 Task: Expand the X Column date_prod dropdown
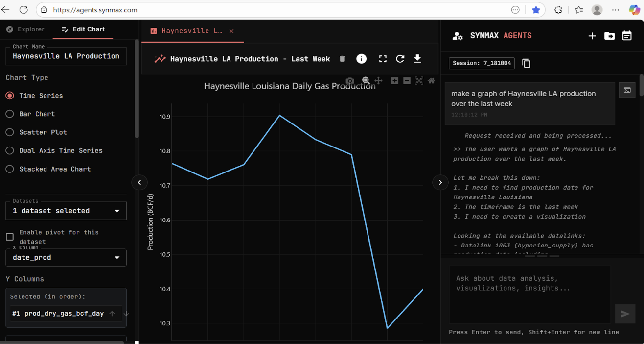[66, 258]
